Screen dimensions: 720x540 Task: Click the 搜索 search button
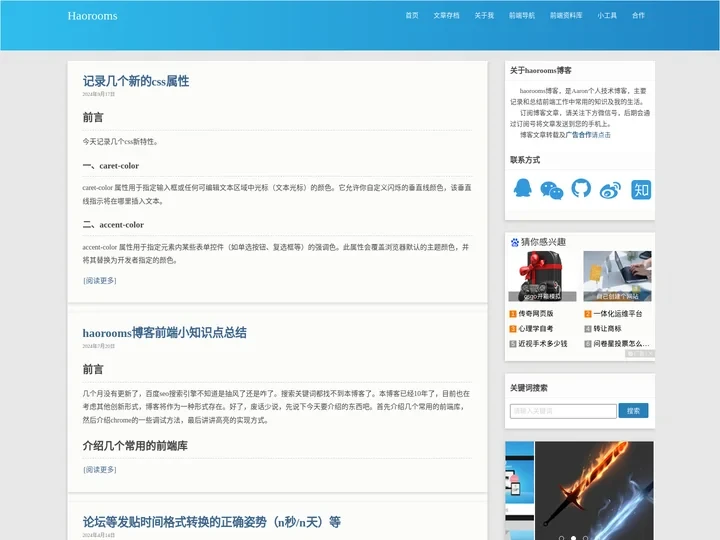[633, 411]
